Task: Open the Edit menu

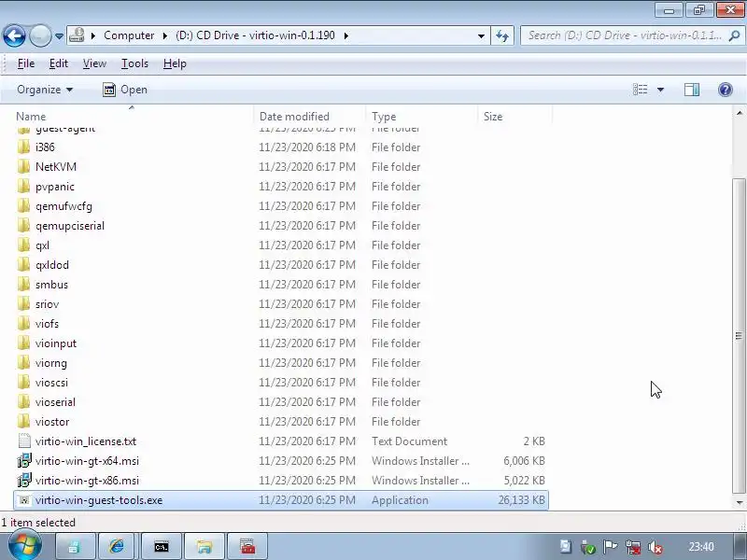Action: 59,63
